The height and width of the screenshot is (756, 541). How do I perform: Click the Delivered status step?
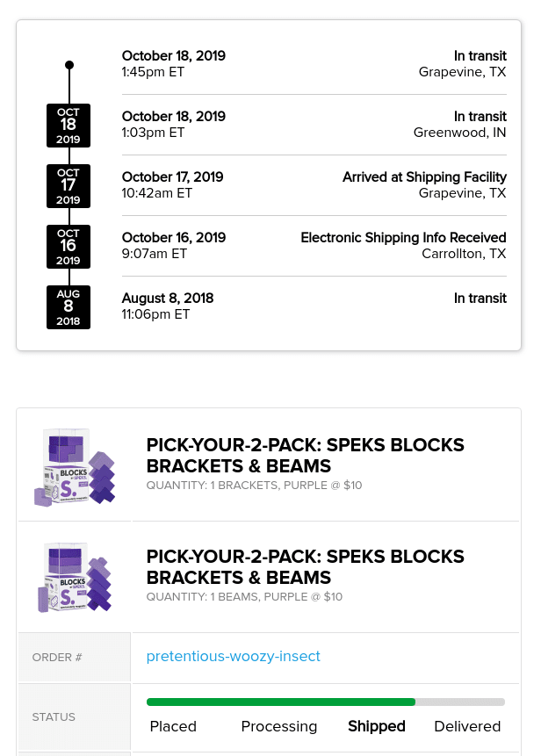click(x=467, y=727)
